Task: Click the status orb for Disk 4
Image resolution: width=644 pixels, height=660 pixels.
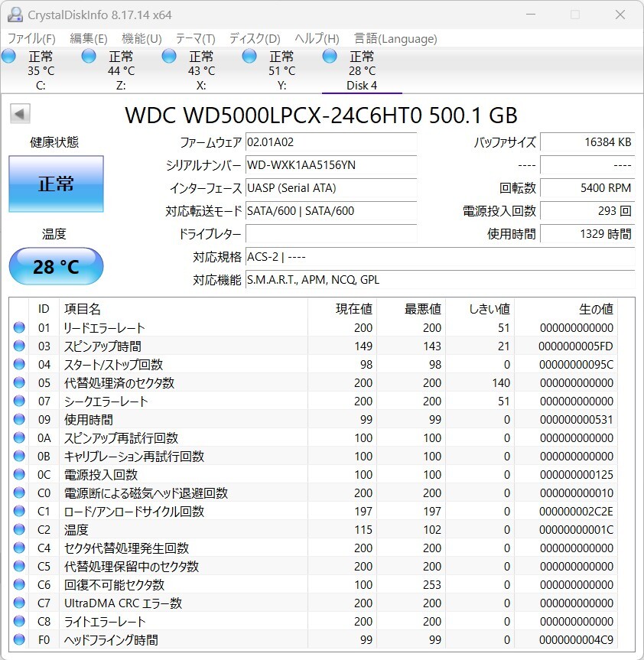Action: point(330,56)
